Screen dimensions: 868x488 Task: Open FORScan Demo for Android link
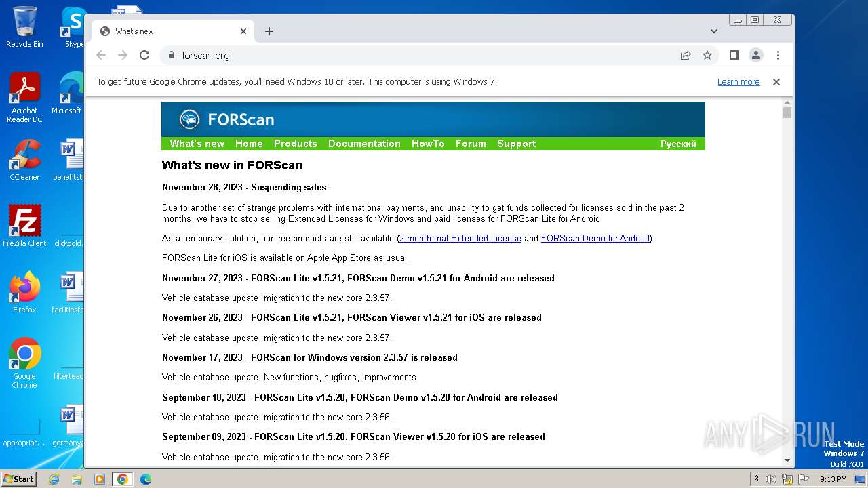coord(595,239)
